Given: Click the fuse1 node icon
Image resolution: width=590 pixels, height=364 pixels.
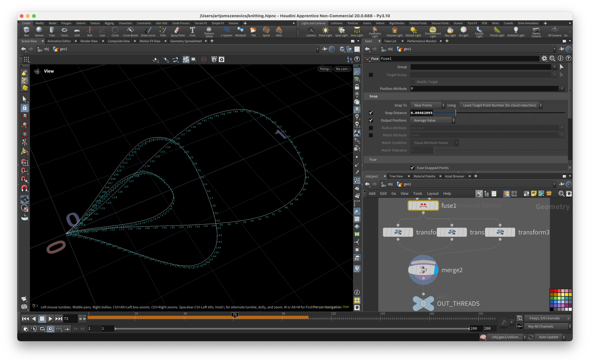Looking at the screenshot, I should pos(423,205).
